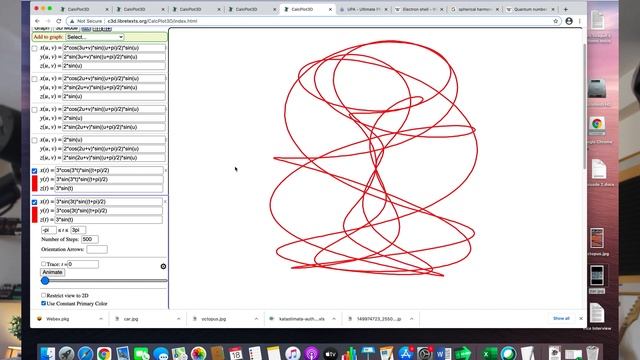Click the Not Secure warning icon
Viewport: 640px width, 360px height.
(x=72, y=21)
